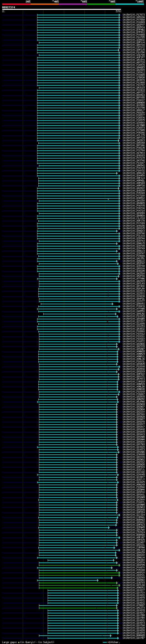Select hit label UniRef100_A9NXP2
This screenshot has width=146, height=644.
134,588
